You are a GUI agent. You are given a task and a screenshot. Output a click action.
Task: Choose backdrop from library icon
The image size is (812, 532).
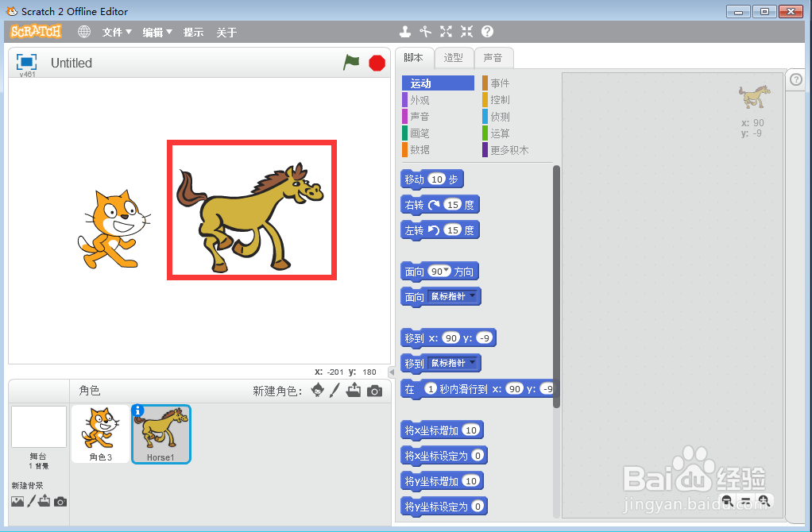point(17,502)
